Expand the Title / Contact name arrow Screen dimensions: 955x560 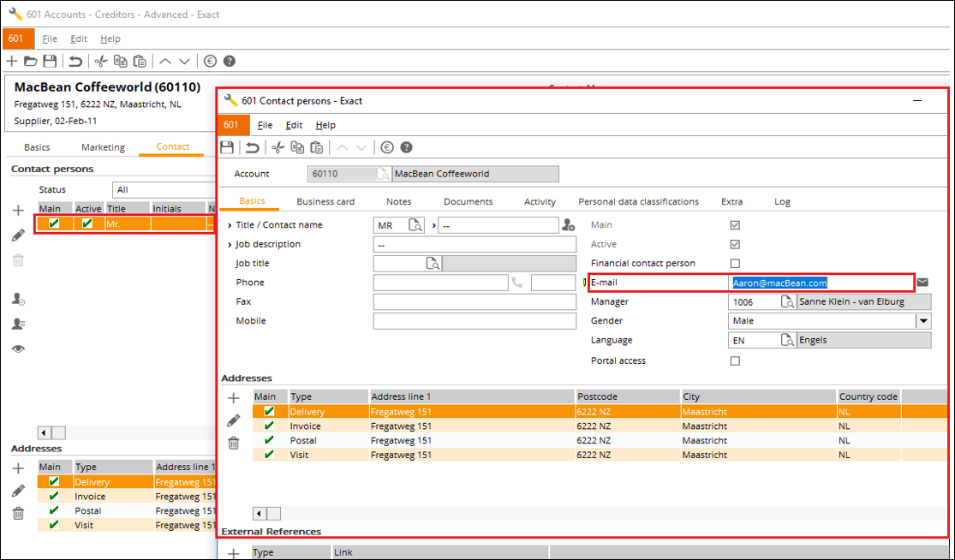tap(230, 225)
